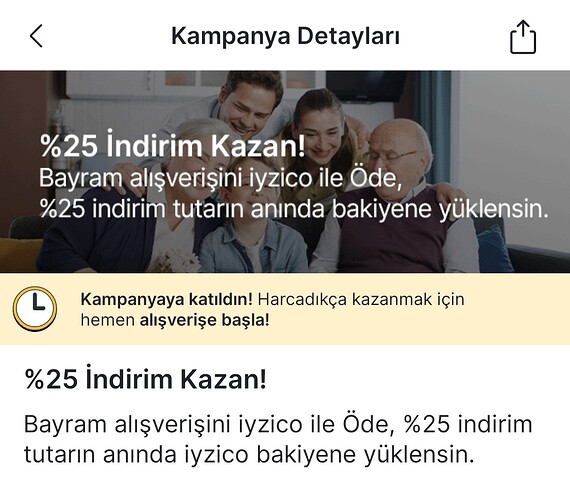This screenshot has height=500, width=570.
Task: Click the bold "Kampanyaya katıldın!" text
Action: click(166, 299)
